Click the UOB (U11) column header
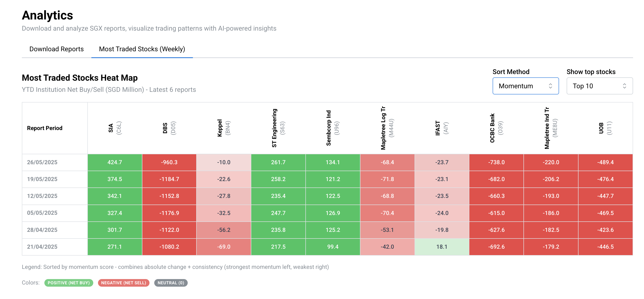The image size is (644, 299). 605,128
